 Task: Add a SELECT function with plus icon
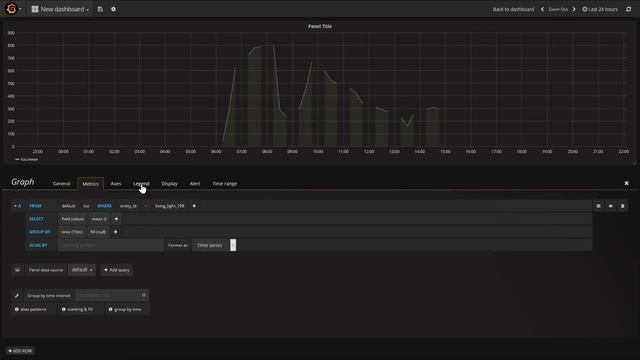(x=116, y=219)
